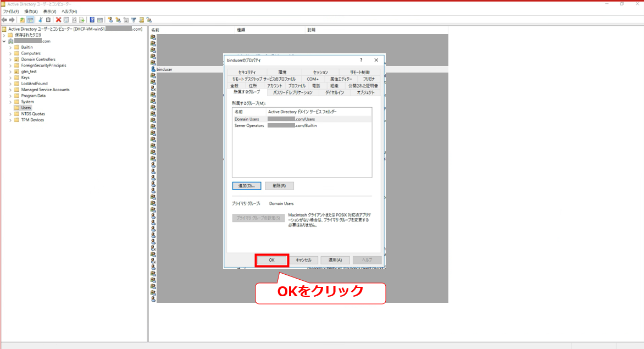
Task: Click the Domain Controllers OU icon in tree
Action: [x=17, y=59]
